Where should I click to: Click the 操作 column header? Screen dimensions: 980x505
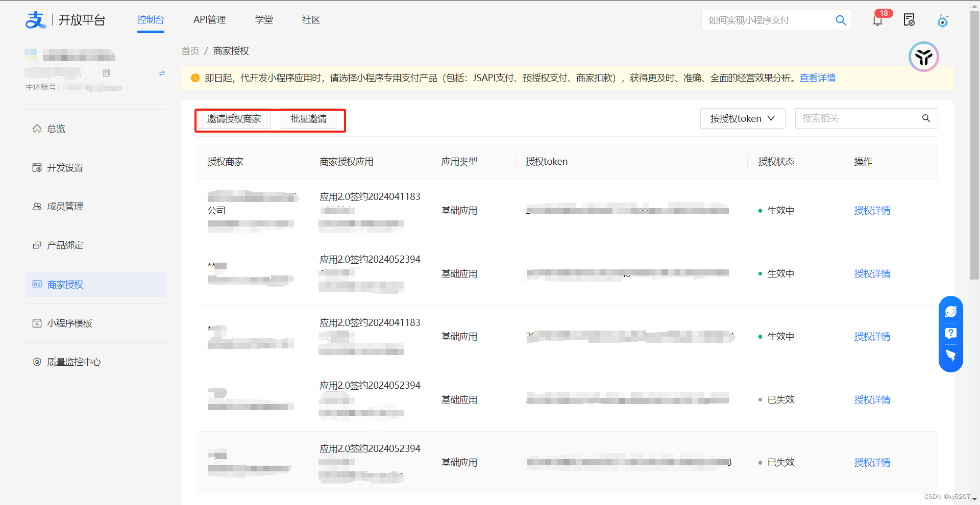863,162
